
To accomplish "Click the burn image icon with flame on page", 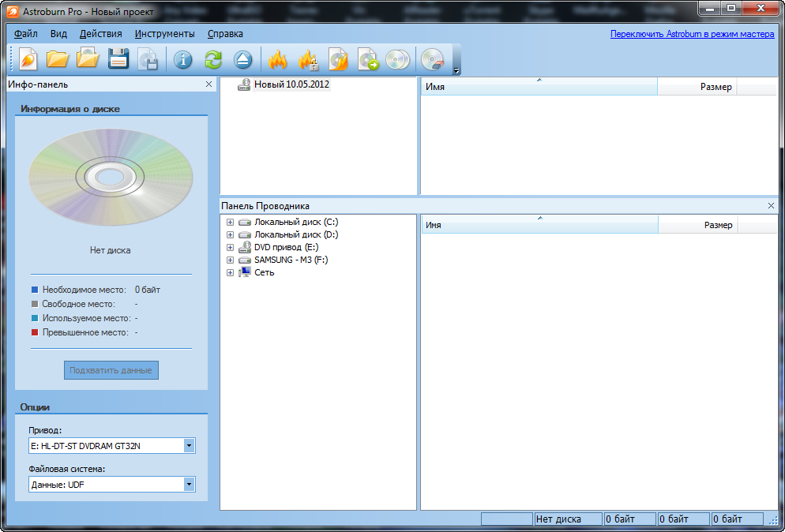I will pos(338,59).
